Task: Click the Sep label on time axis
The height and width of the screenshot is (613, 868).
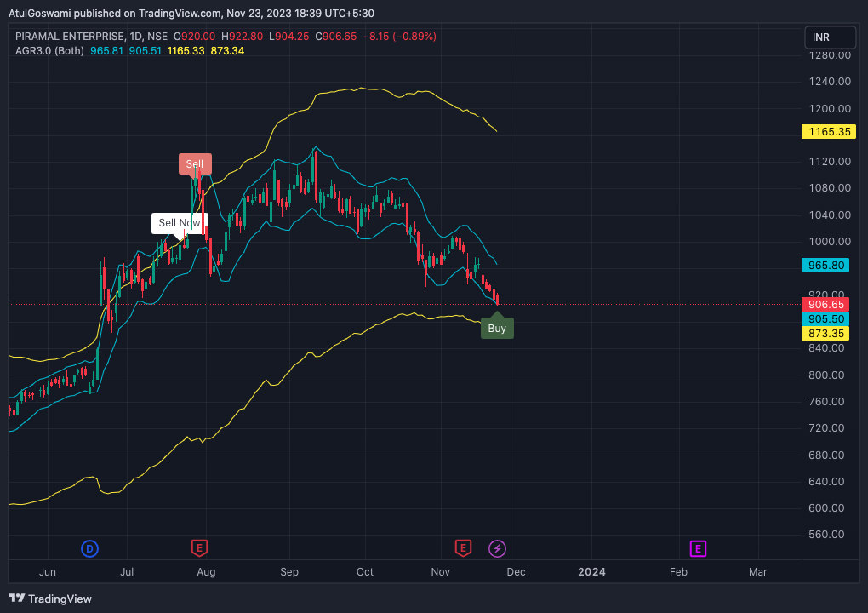Action: coord(289,572)
